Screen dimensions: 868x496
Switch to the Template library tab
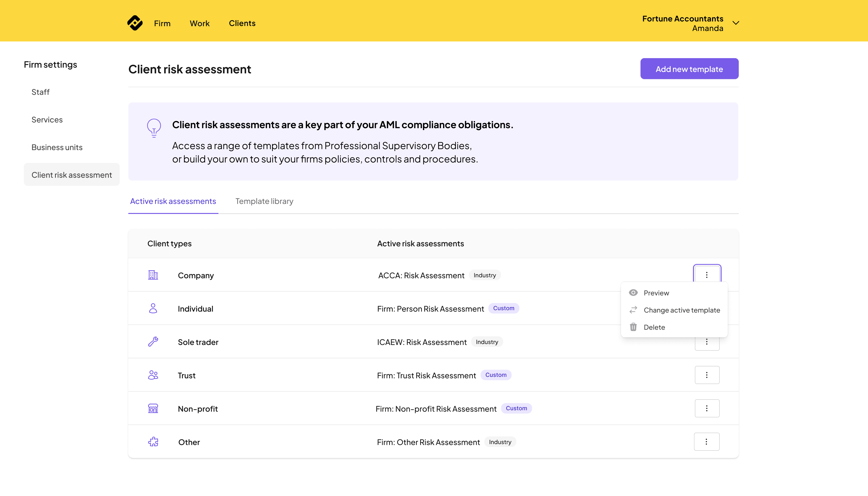(264, 201)
